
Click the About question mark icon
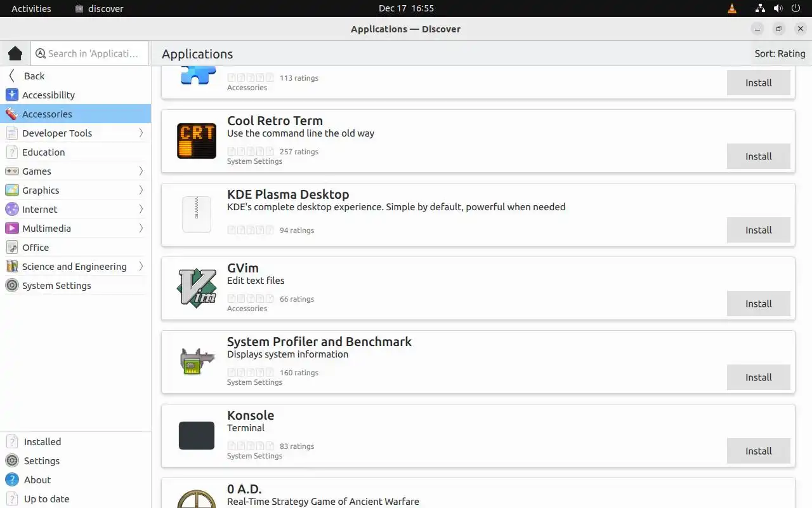pyautogui.click(x=11, y=479)
